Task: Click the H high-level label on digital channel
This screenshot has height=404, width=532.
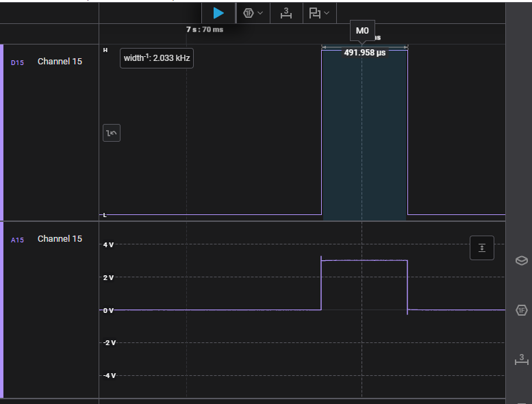Action: click(105, 50)
